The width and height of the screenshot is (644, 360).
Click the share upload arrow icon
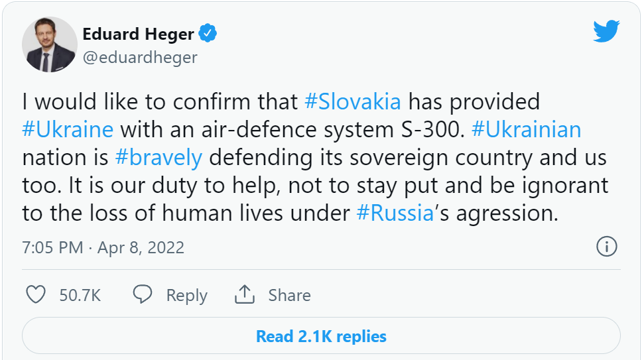point(245,294)
